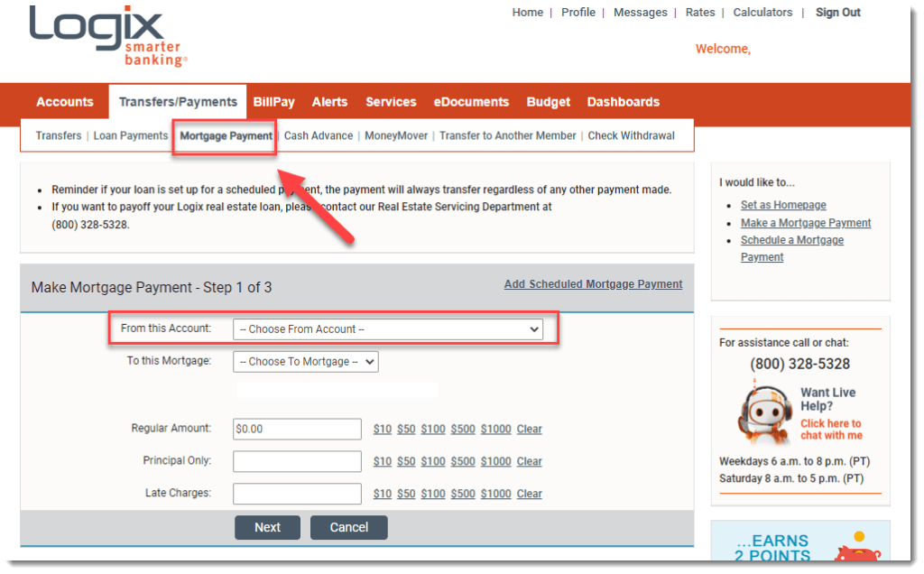Click $10 shortcut for Late Charges

(x=382, y=494)
